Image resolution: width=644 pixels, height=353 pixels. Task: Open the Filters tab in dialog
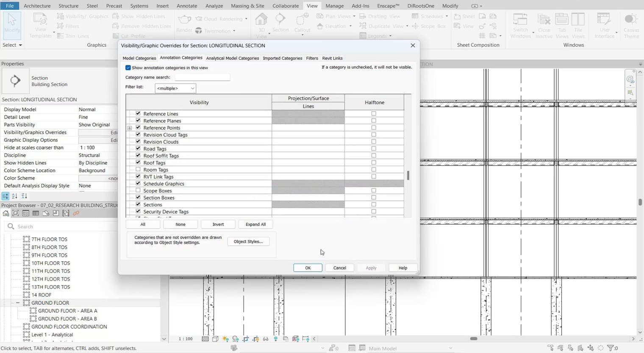point(312,58)
